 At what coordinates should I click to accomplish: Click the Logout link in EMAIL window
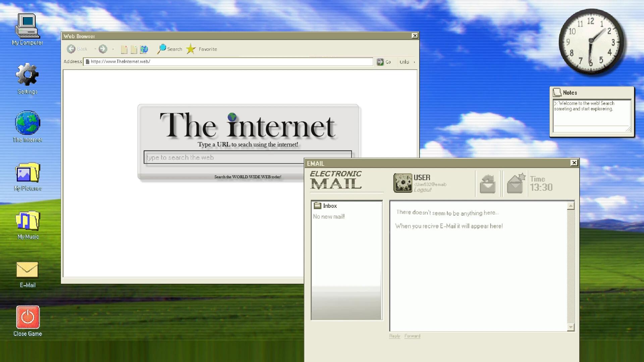point(423,190)
